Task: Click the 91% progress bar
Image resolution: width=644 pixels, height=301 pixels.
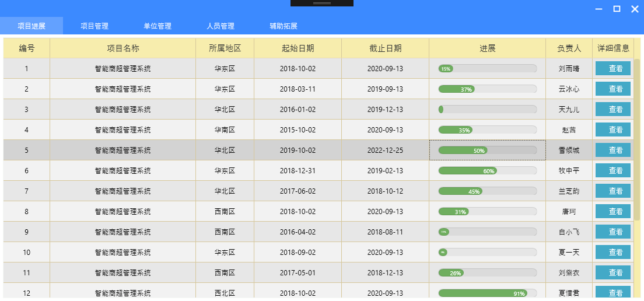Action: [x=487, y=293]
